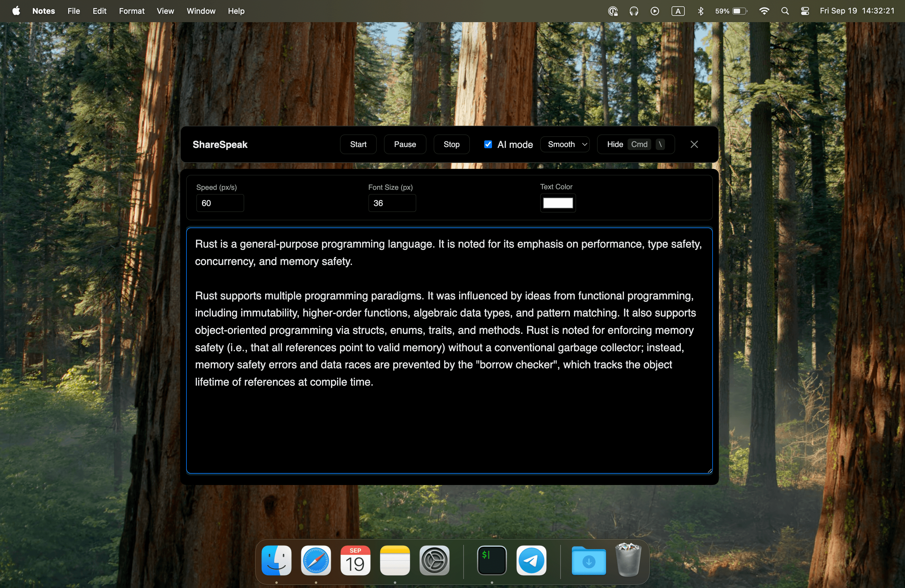905x588 pixels.
Task: Open Safari from the Dock
Action: tap(316, 561)
